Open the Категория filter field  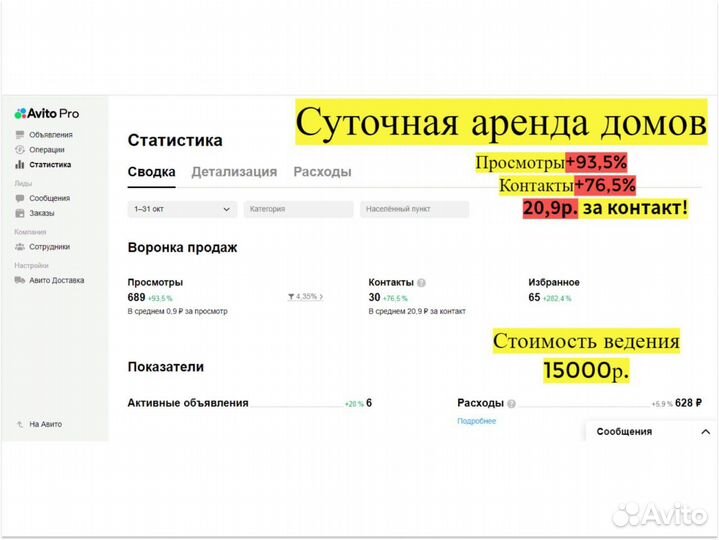pos(299,209)
